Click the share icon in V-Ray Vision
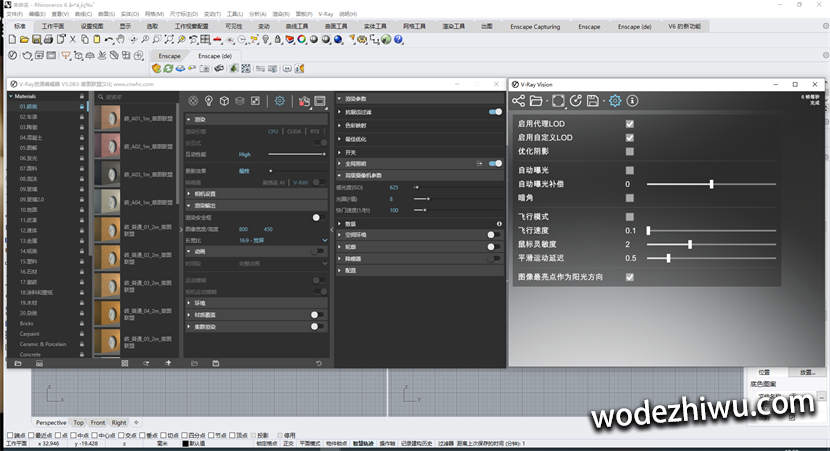 click(519, 101)
